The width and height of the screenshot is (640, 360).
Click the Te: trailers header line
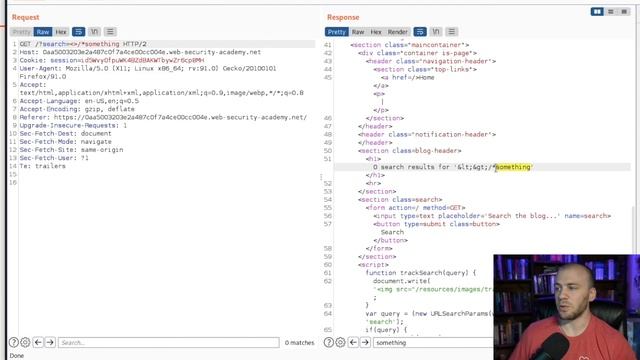point(42,166)
